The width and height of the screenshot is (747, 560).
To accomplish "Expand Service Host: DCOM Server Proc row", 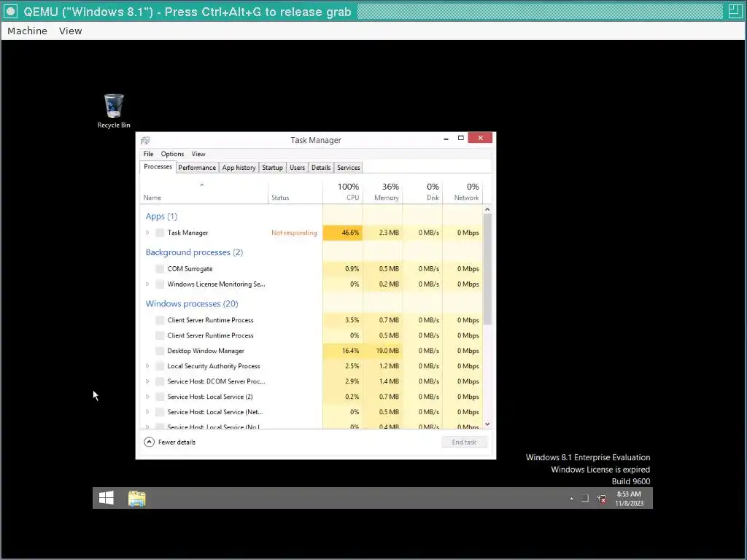I will click(x=147, y=381).
